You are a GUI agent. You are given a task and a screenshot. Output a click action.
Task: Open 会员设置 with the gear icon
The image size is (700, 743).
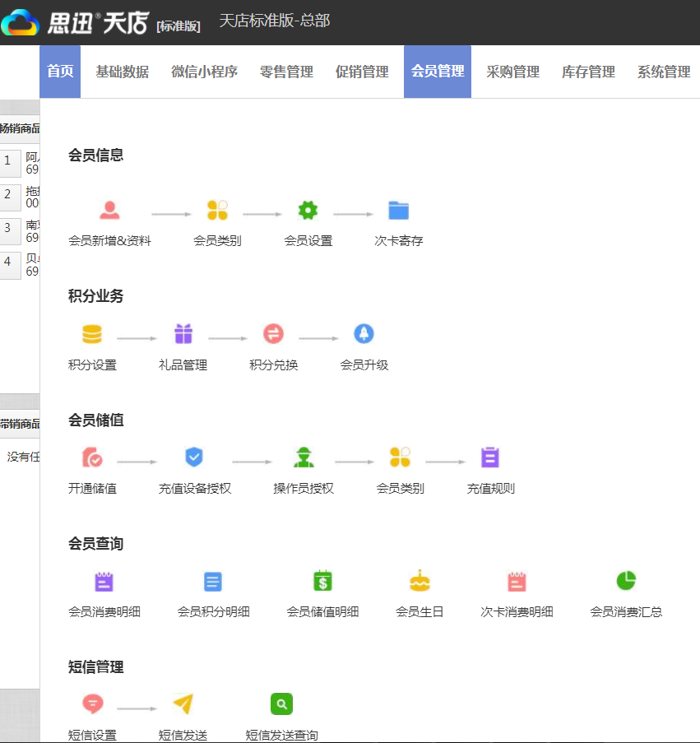coord(307,210)
